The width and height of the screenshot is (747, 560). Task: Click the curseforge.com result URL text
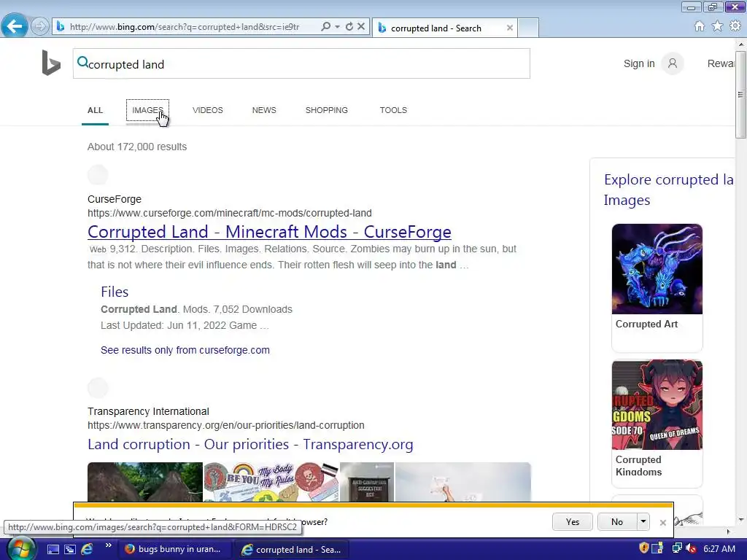tap(230, 213)
